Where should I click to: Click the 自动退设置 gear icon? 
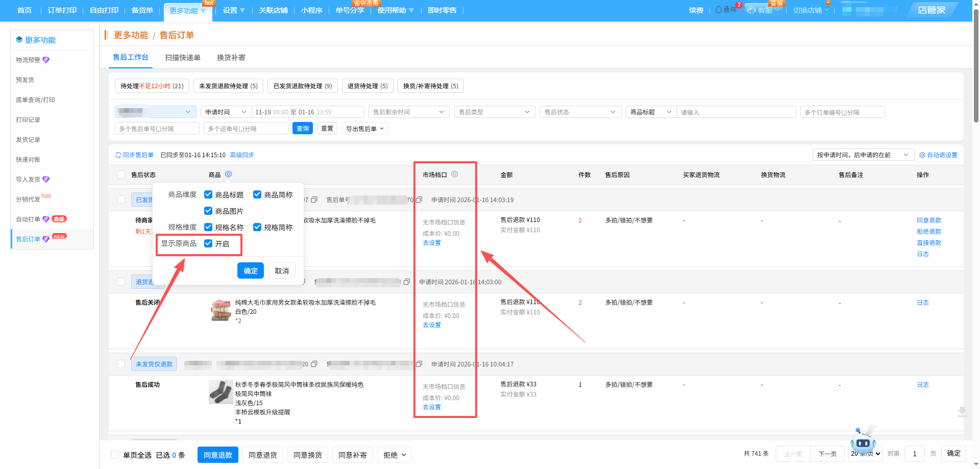point(922,155)
